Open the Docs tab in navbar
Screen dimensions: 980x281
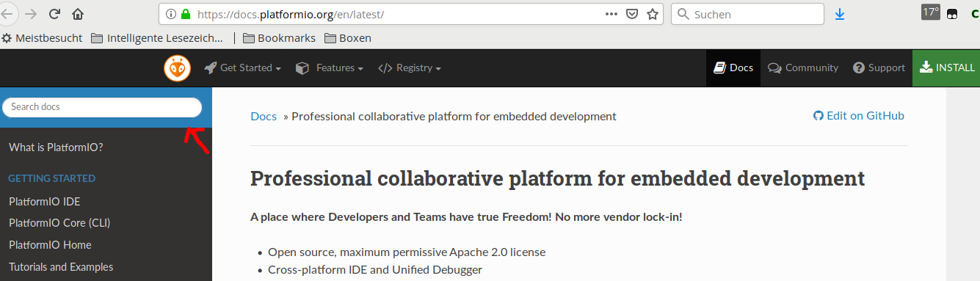[733, 68]
